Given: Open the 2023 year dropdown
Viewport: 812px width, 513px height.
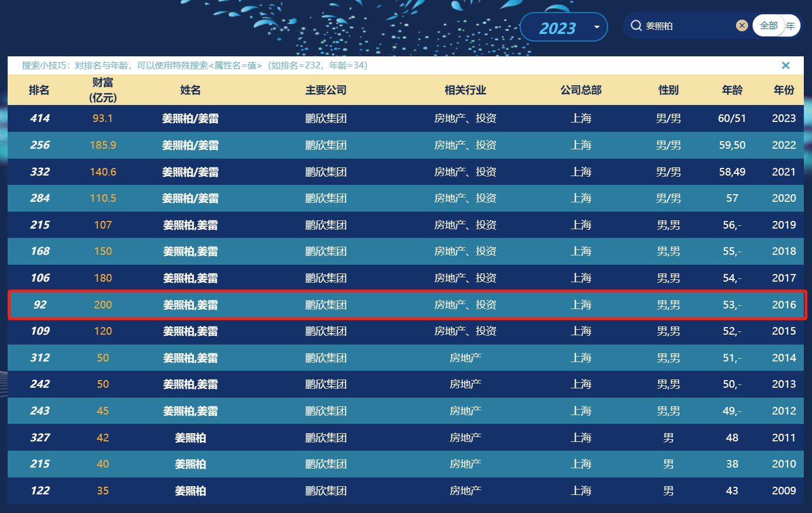Looking at the screenshot, I should pyautogui.click(x=563, y=27).
